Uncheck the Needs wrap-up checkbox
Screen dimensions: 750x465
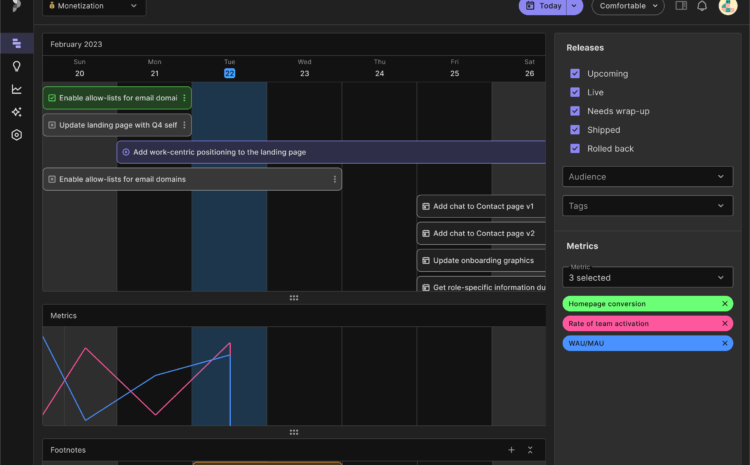575,111
